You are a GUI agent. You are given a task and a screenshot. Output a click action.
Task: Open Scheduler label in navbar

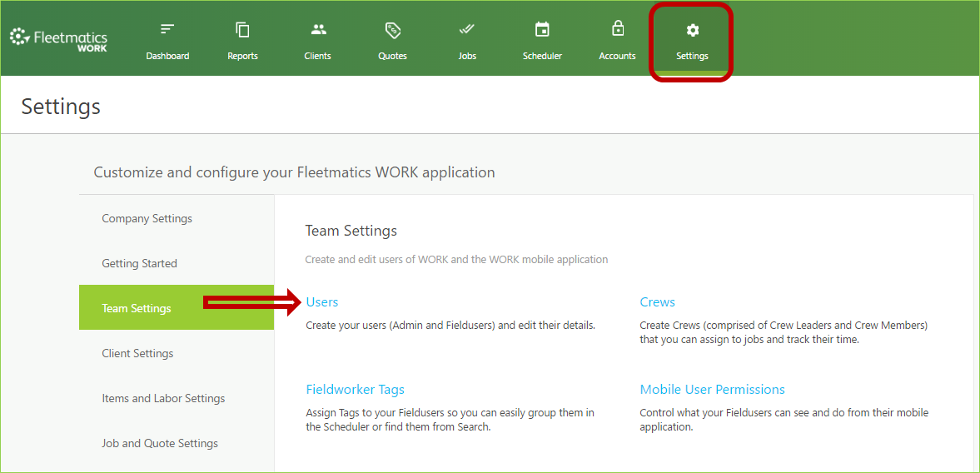542,57
